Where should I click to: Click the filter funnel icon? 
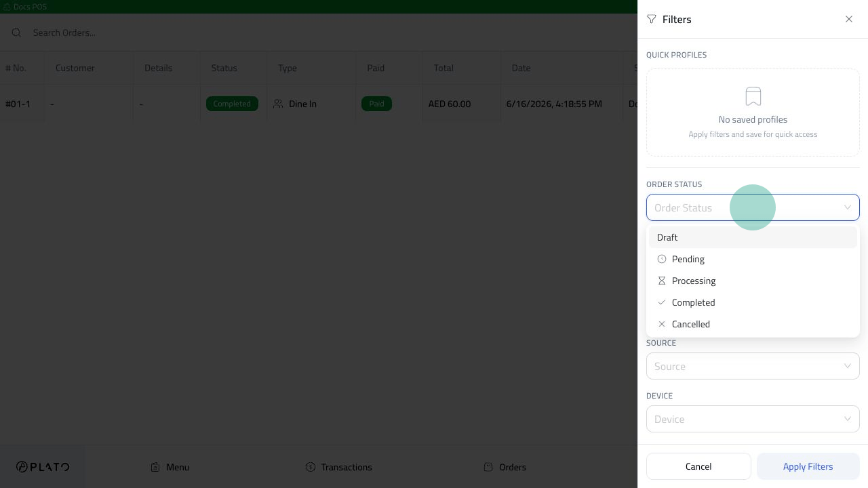652,19
